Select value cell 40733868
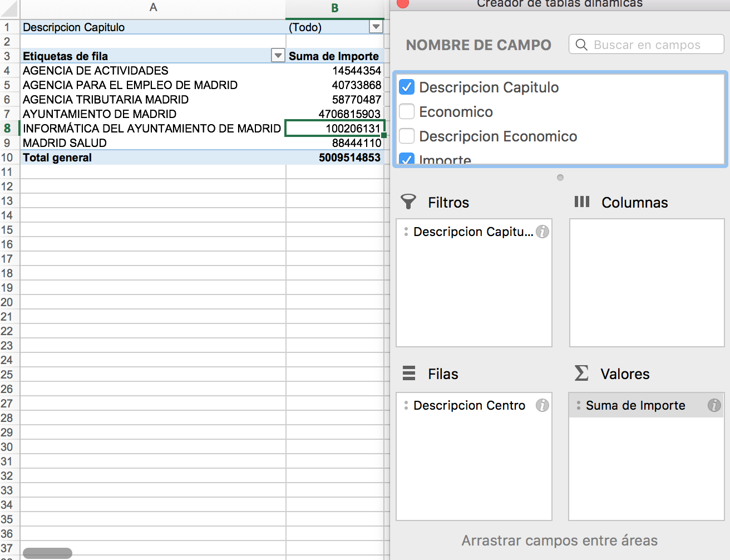This screenshot has height=560, width=730. (x=334, y=85)
